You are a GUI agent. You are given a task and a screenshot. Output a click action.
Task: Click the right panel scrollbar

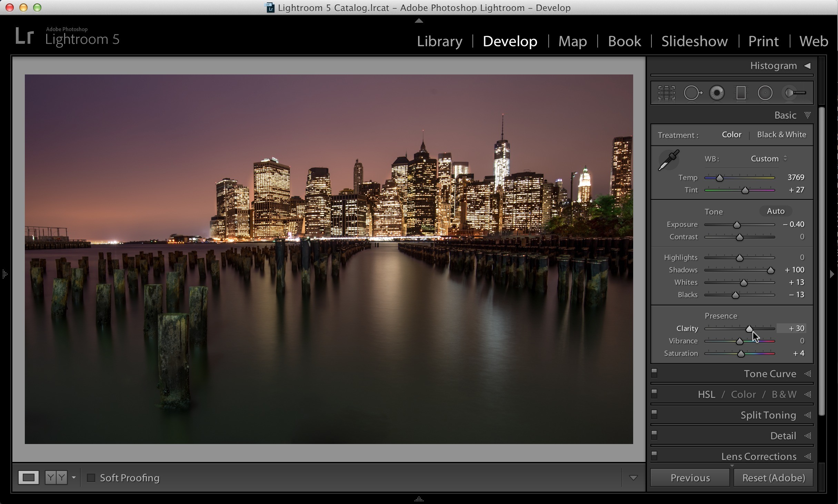click(x=822, y=261)
